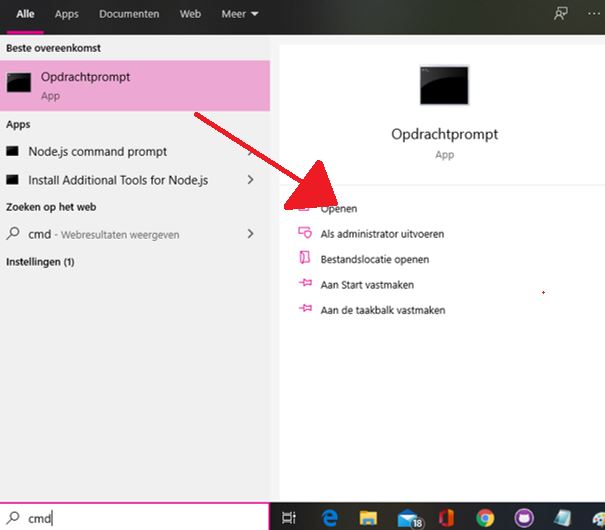Open Microsoft Edge from the taskbar
This screenshot has height=530, width=605.
[329, 517]
